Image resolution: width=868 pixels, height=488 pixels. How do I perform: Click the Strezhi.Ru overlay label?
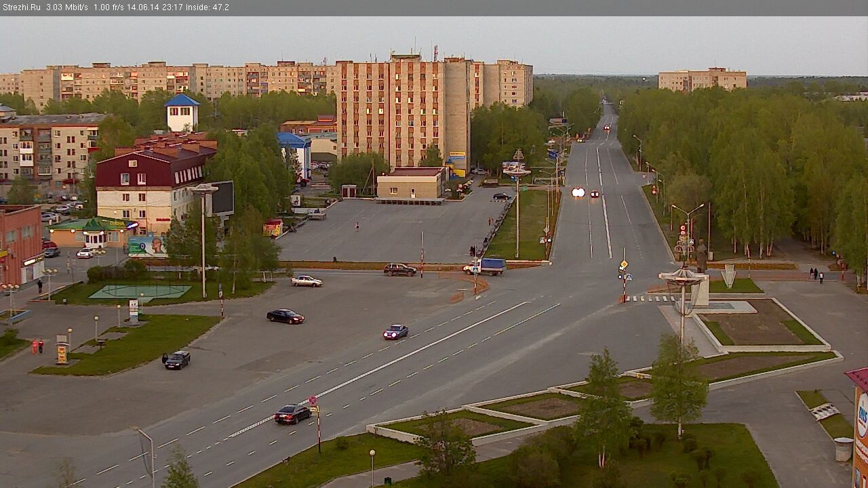(21, 7)
